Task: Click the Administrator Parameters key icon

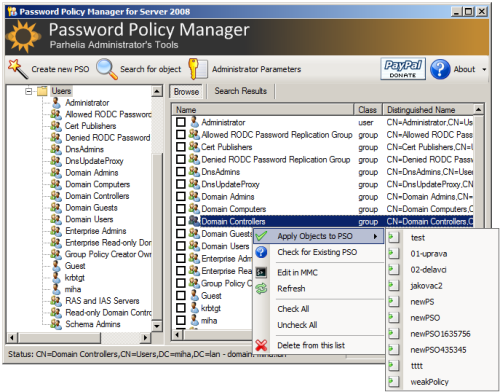Action: point(197,69)
